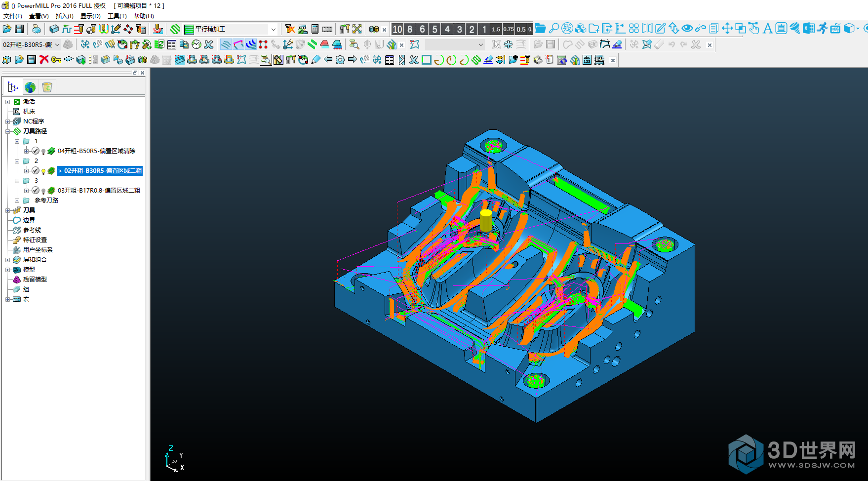Open toolpath strategies green stripes icon
This screenshot has width=868, height=481.
175,29
